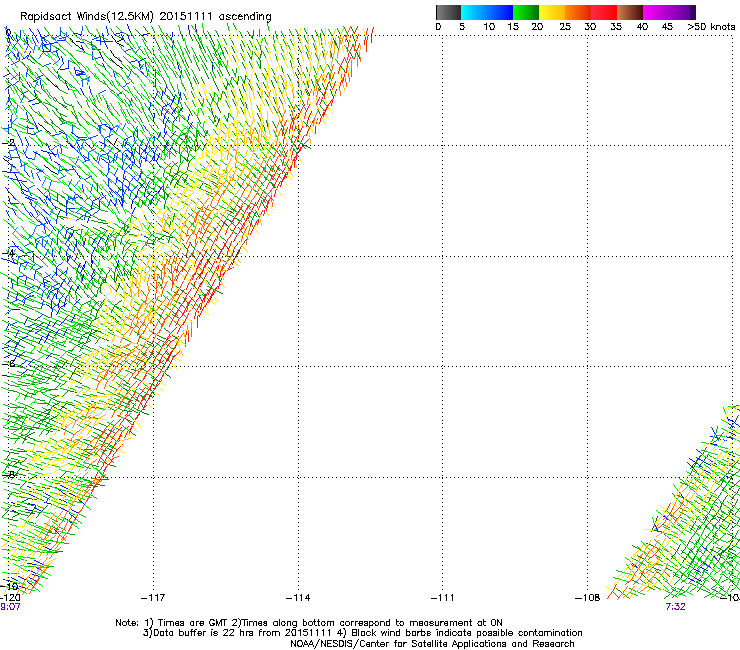Click the '10' legend scale number
The height and width of the screenshot is (650, 740).
click(489, 27)
